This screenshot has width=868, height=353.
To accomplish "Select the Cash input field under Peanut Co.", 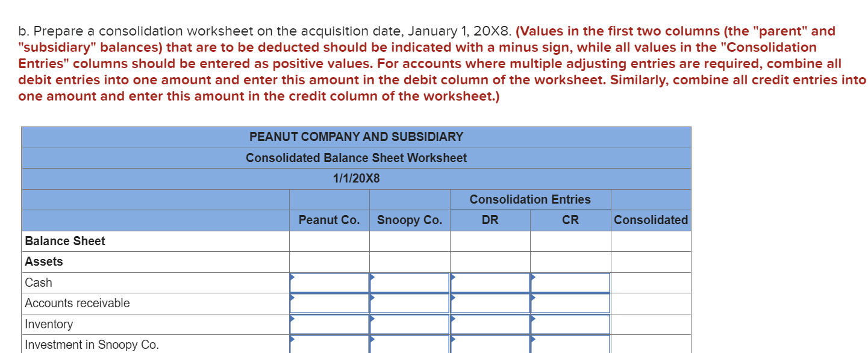I will pos(329,282).
